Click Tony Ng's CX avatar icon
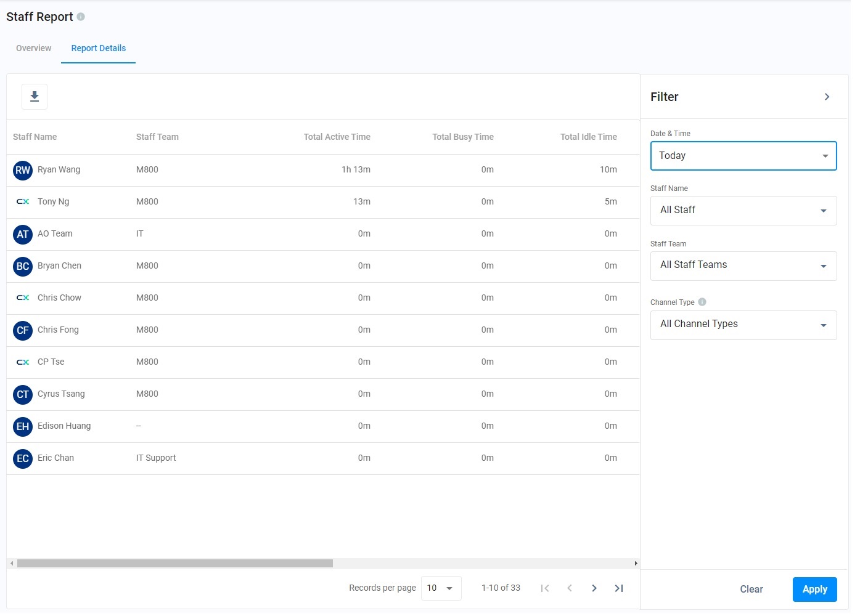 23,202
